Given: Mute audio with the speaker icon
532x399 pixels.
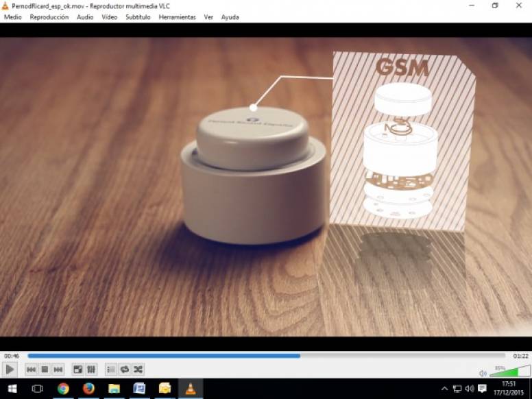Looking at the screenshot, I should [x=483, y=373].
